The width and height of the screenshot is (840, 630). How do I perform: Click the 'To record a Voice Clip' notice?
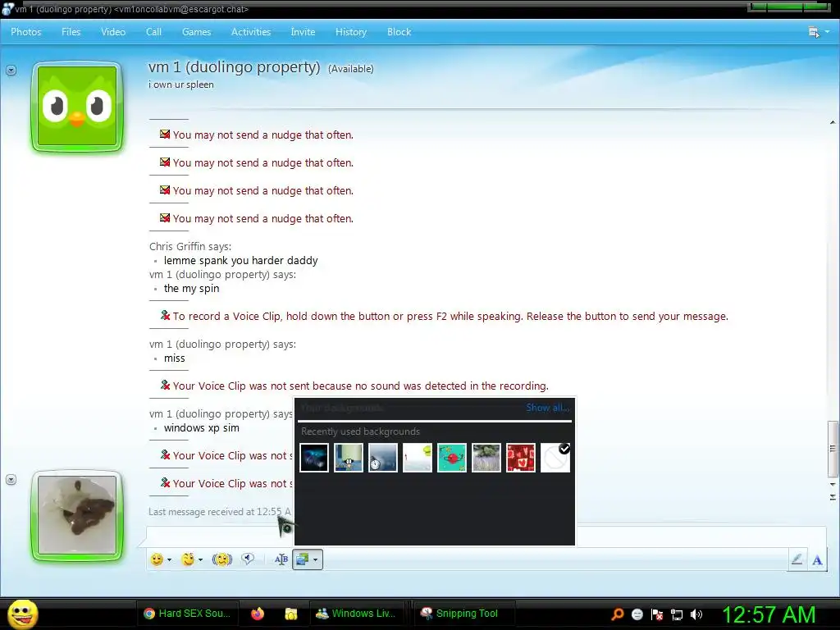click(x=450, y=316)
